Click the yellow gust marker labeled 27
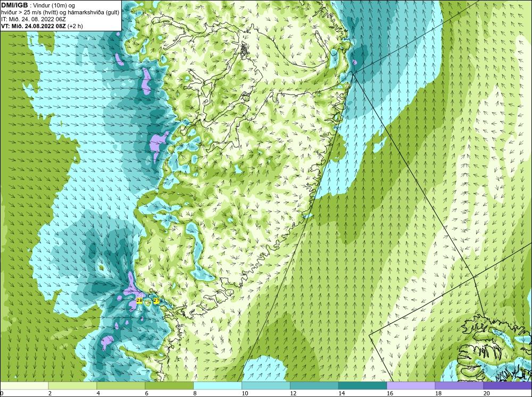This screenshot has width=532, height=397. [156, 300]
